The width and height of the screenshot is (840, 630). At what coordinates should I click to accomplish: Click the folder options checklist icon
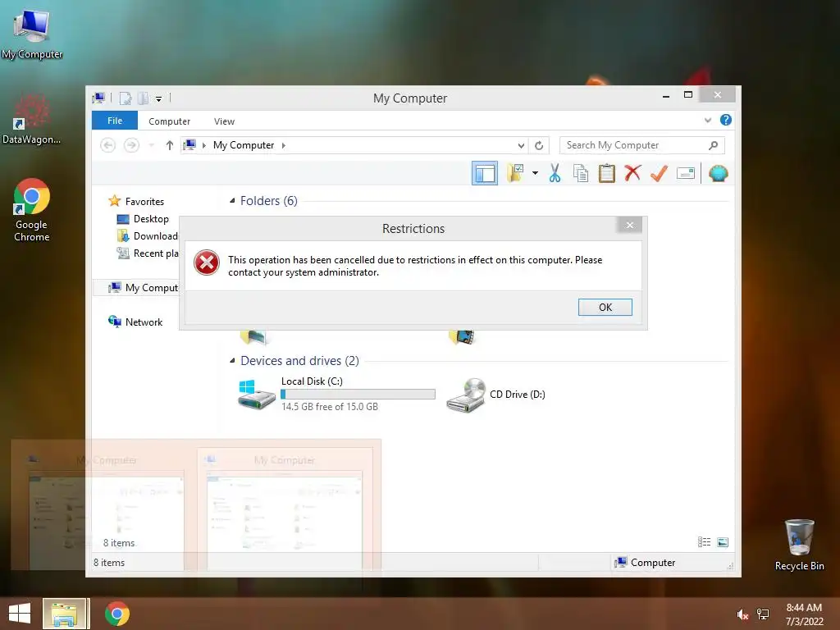(x=515, y=173)
